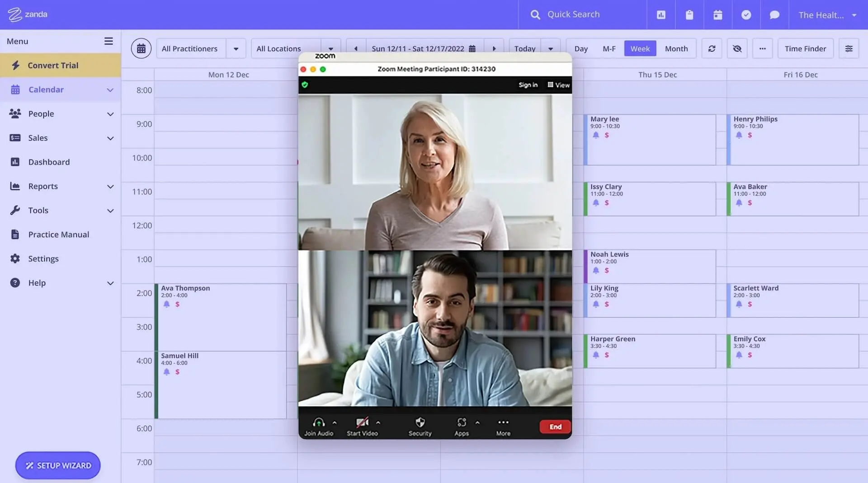Open the reports chart icon in top bar
The width and height of the screenshot is (868, 483).
[660, 14]
